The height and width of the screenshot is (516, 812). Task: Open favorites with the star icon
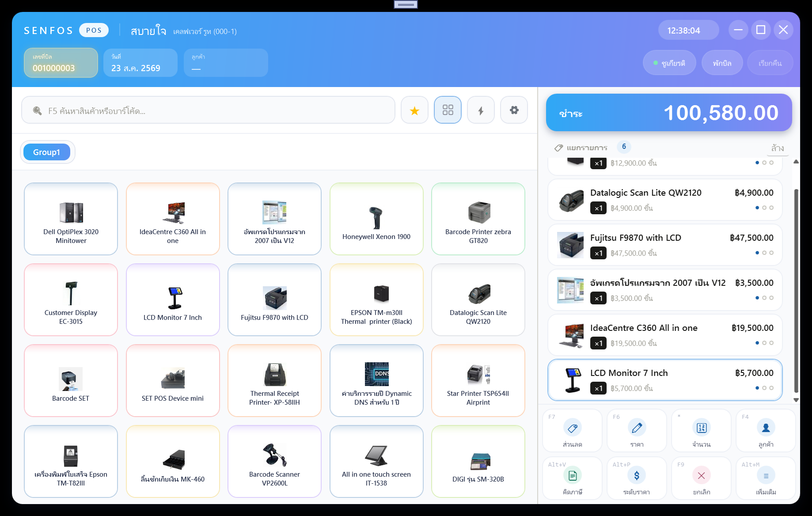[x=414, y=110]
